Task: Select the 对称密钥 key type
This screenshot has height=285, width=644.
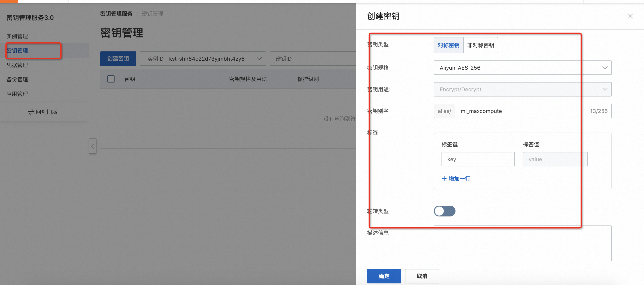Action: pos(448,45)
